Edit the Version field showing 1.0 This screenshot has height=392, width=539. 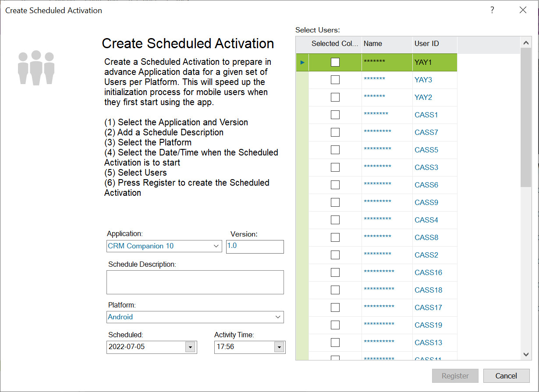click(x=255, y=247)
